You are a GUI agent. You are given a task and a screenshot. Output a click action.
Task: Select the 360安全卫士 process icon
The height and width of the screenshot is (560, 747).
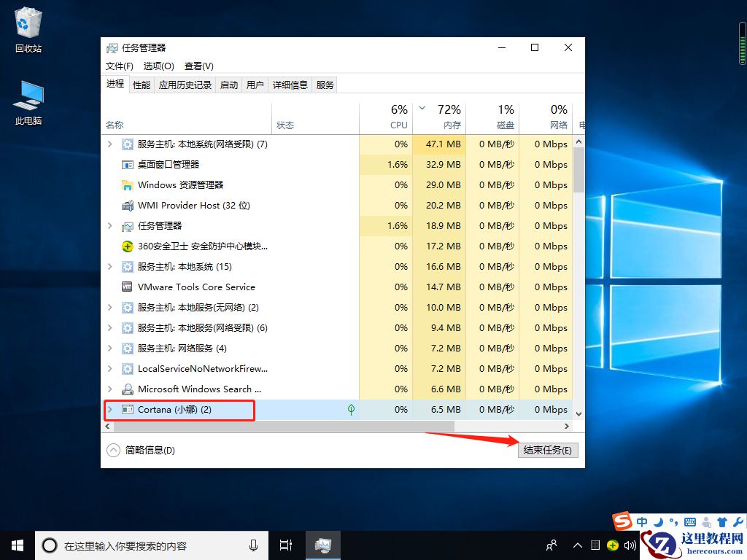(x=127, y=246)
